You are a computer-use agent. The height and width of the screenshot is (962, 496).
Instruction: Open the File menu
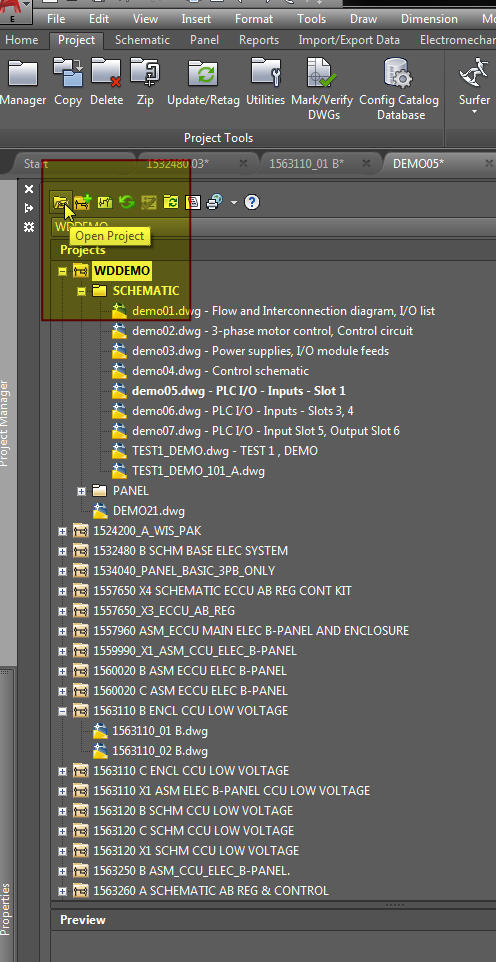pos(56,19)
